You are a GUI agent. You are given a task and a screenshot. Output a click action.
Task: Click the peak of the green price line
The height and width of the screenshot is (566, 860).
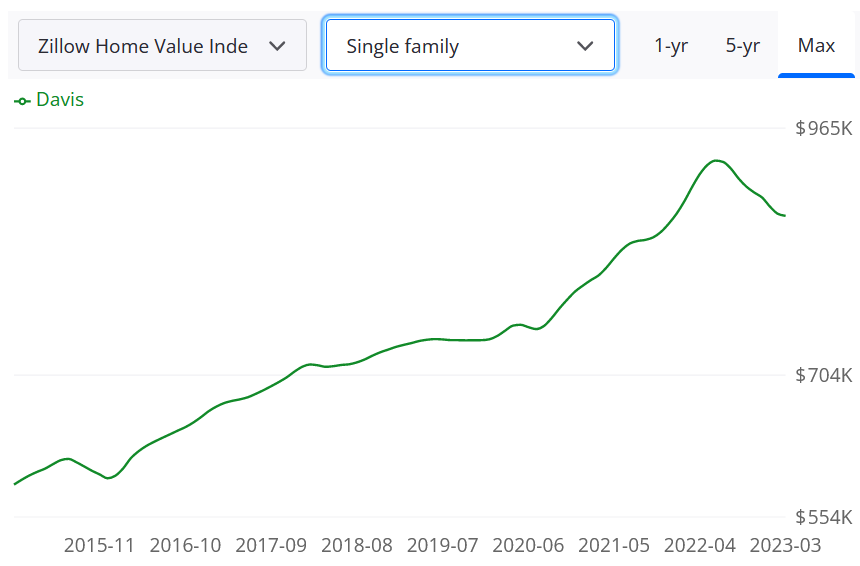pyautogui.click(x=716, y=160)
